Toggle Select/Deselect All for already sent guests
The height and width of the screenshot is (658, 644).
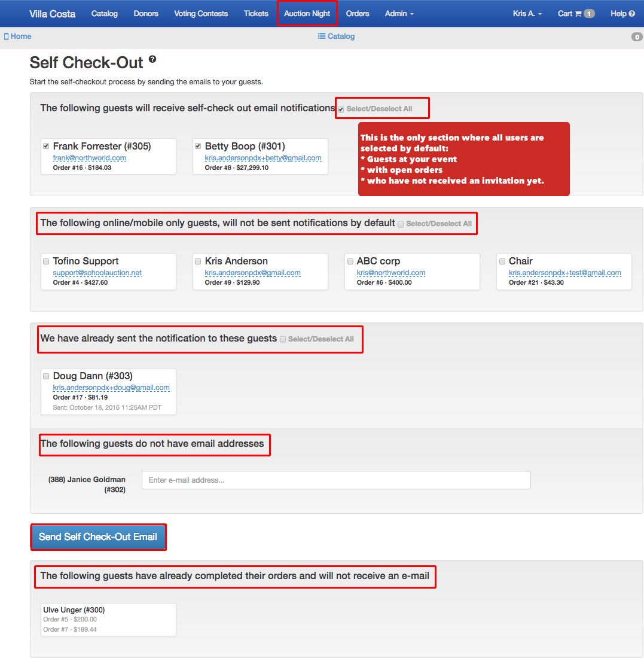point(283,339)
